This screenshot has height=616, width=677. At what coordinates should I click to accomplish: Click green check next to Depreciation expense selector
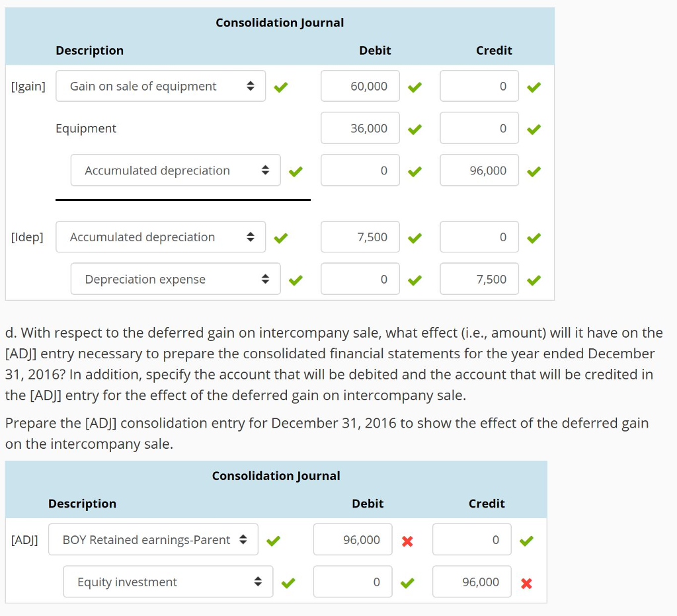click(x=295, y=280)
